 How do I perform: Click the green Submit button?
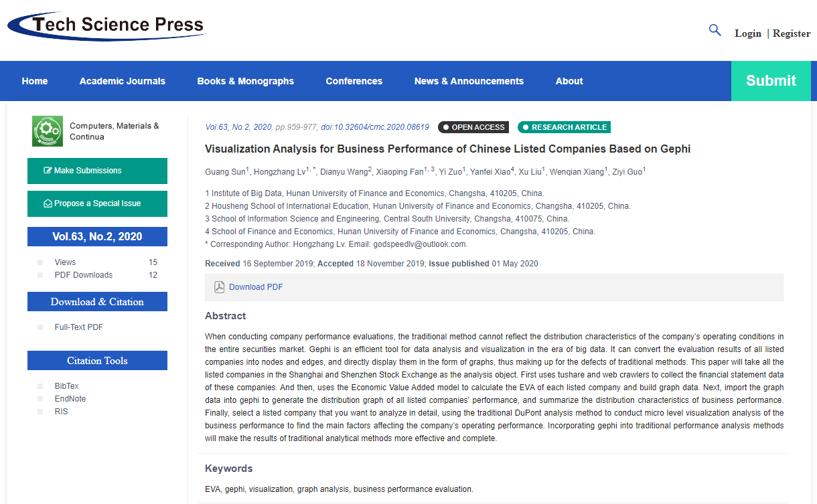771,81
